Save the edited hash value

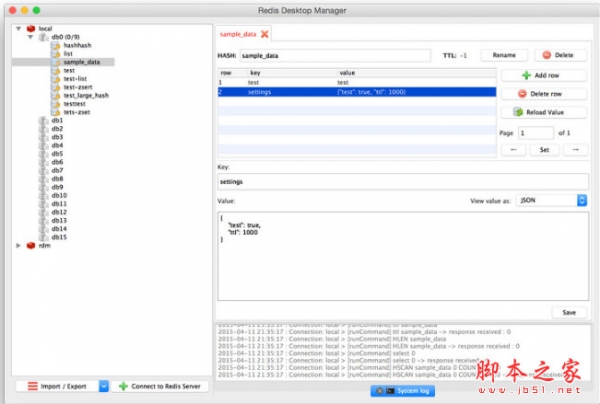(569, 313)
